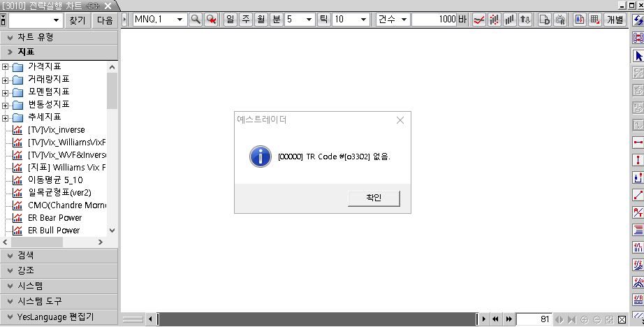This screenshot has width=644, height=327.
Task: Click the chart horizontal scrollbar track
Action: (x=317, y=319)
